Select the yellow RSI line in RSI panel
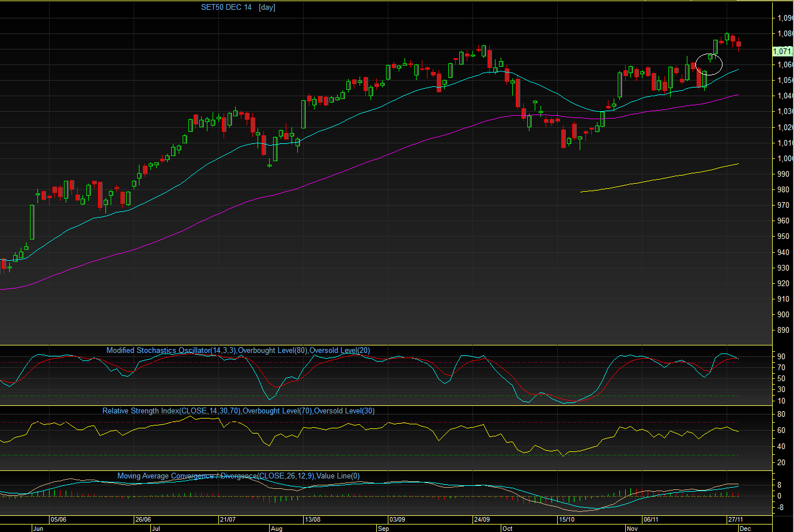This screenshot has width=794, height=532. tap(369, 429)
